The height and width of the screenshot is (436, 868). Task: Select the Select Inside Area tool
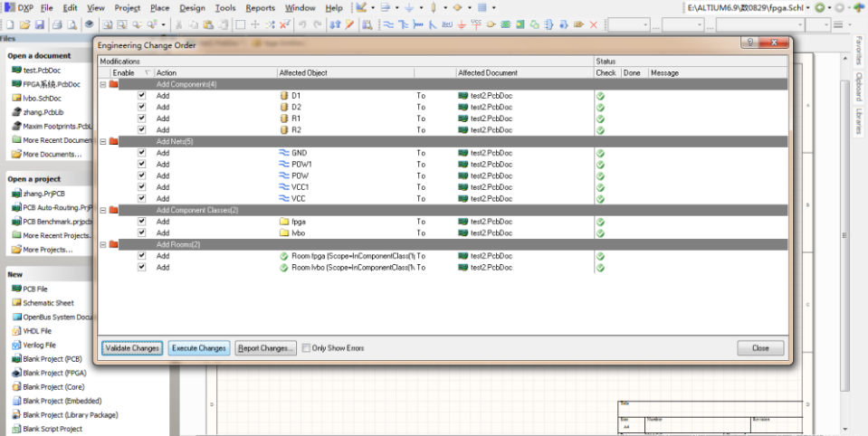[240, 25]
